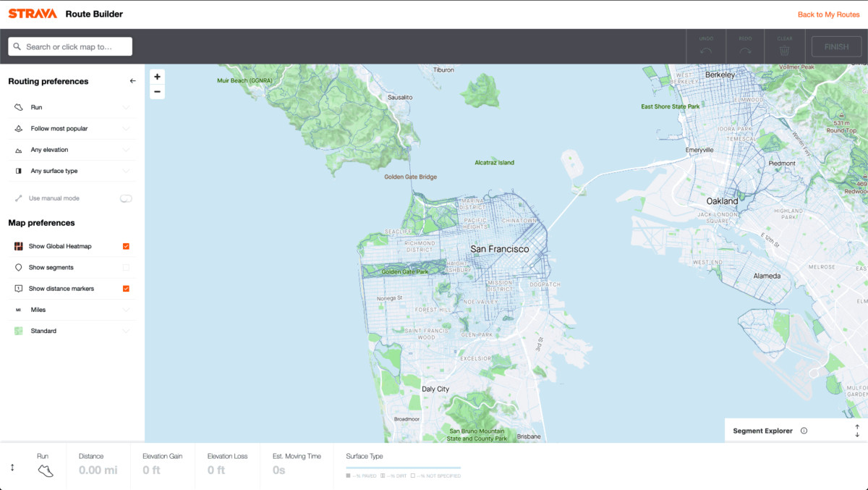The width and height of the screenshot is (868, 490).
Task: Expand Segment Explorer with the arrows icon
Action: [x=857, y=431]
